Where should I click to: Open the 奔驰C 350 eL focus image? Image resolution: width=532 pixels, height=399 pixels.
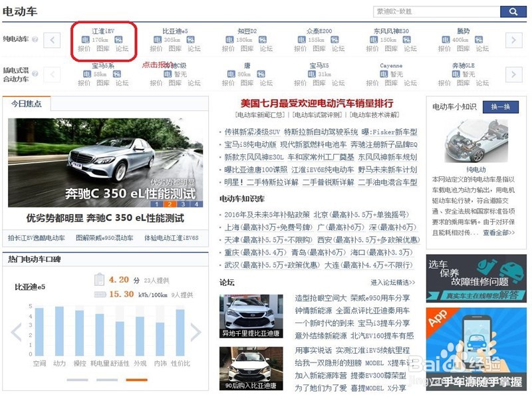(106, 162)
